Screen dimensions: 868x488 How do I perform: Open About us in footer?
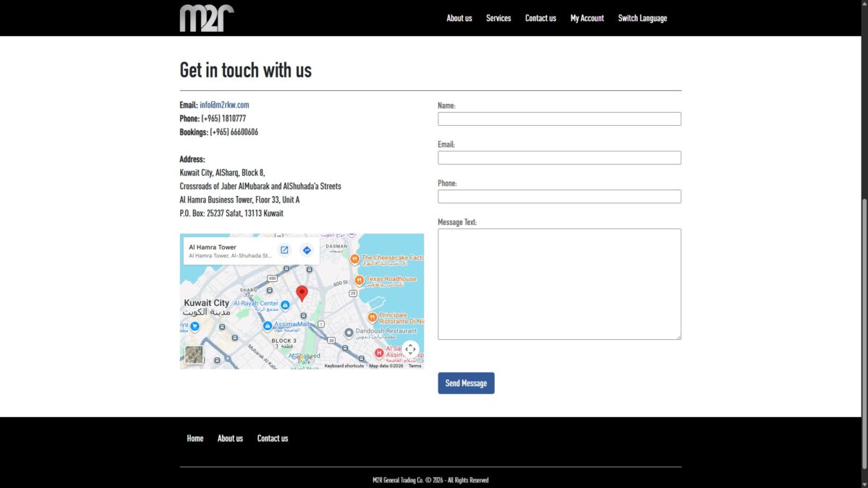[230, 438]
